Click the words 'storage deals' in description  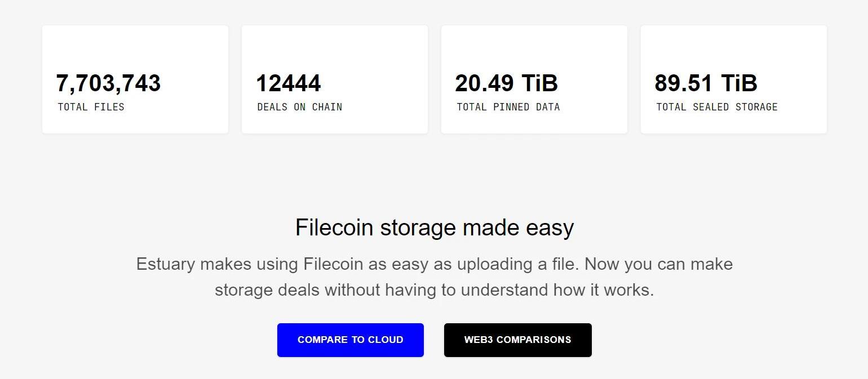(267, 290)
